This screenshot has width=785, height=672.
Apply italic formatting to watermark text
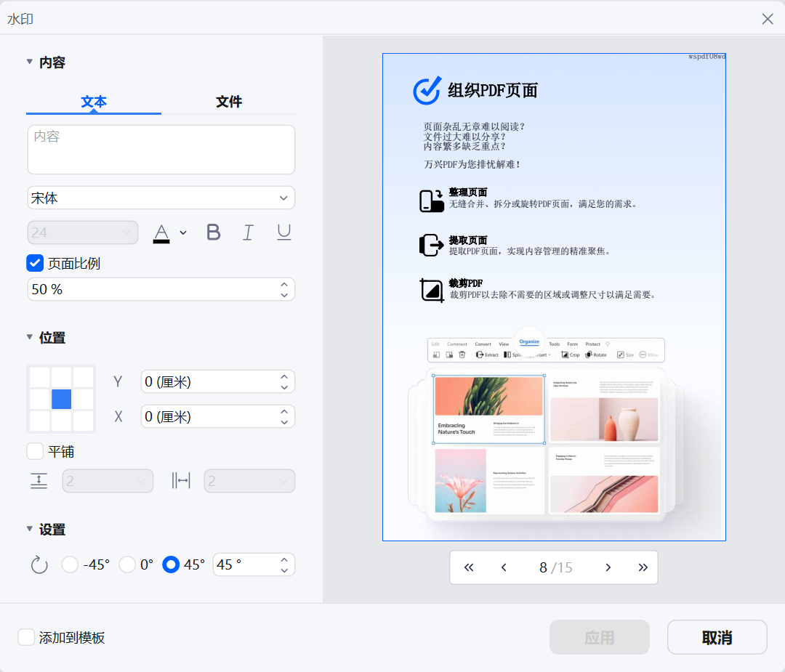click(x=248, y=232)
